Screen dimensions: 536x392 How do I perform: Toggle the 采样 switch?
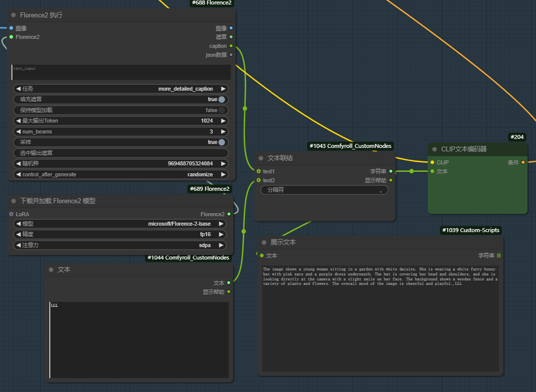click(221, 142)
